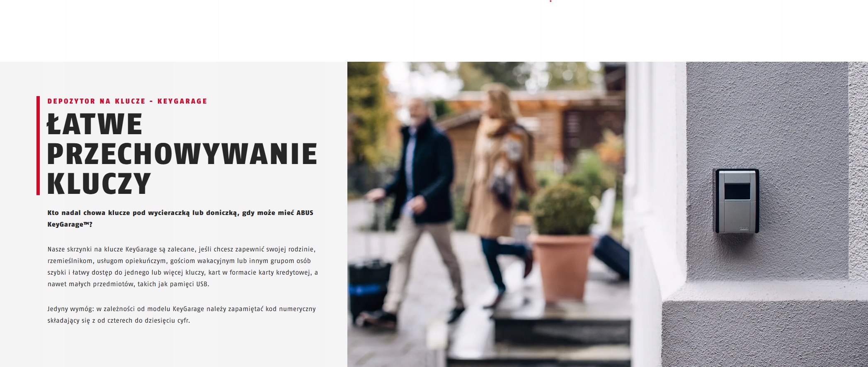
Task: Select the 'DEPOZYTOR NA KLUCZE - KEYGARAGE' label
Action: tap(127, 101)
